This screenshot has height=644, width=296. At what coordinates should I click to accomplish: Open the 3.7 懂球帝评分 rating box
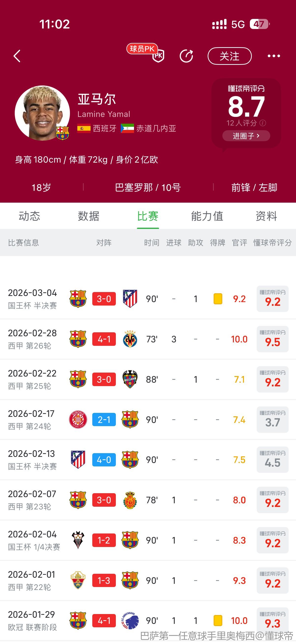[272, 420]
